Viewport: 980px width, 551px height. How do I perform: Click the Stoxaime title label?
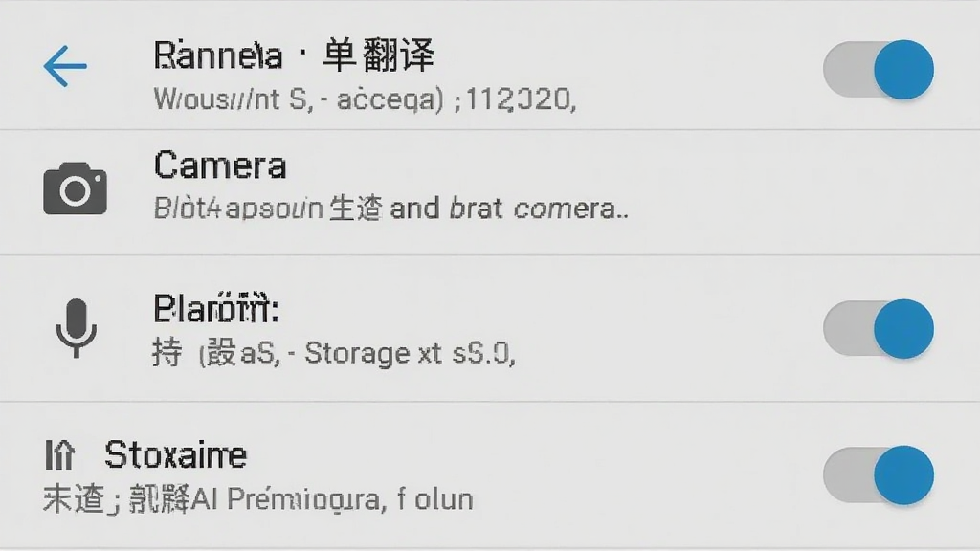pos(176,454)
